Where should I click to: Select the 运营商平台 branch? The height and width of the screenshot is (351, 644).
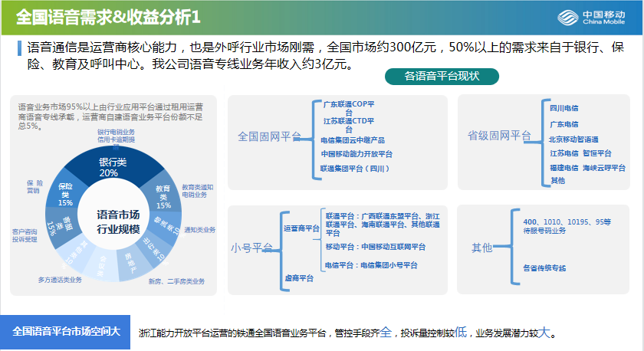pos(301,228)
